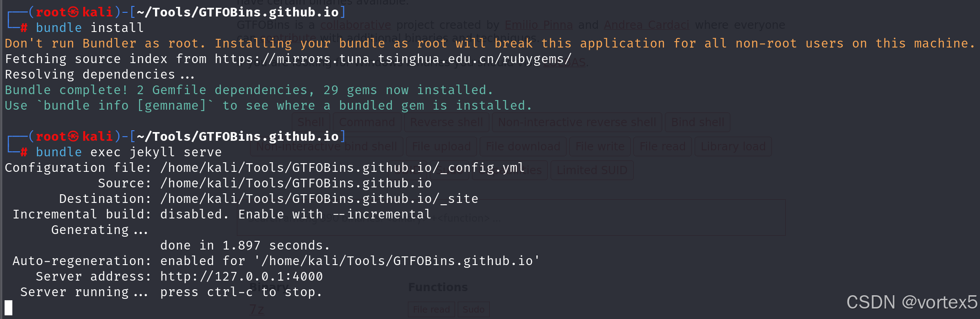980x319 pixels.
Task: Click 'done in 1.897 seconds.' text
Action: pos(245,245)
